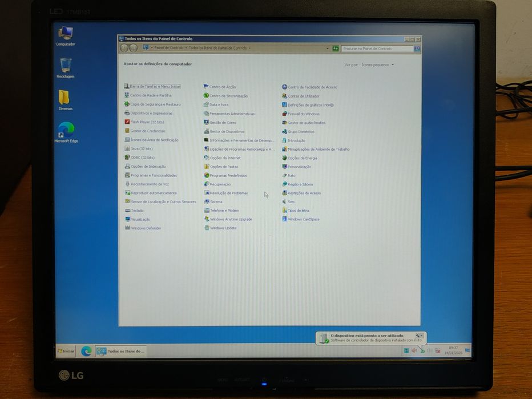Viewport: 532px width, 399px height.
Task: Open Programas e Funcionalidades
Action: tap(151, 175)
